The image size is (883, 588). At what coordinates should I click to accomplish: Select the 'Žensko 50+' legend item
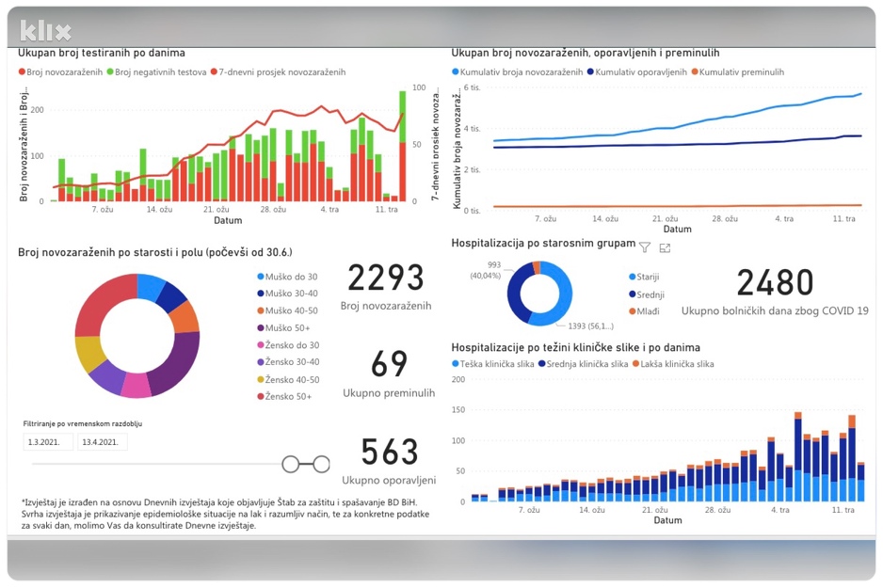pos(285,396)
